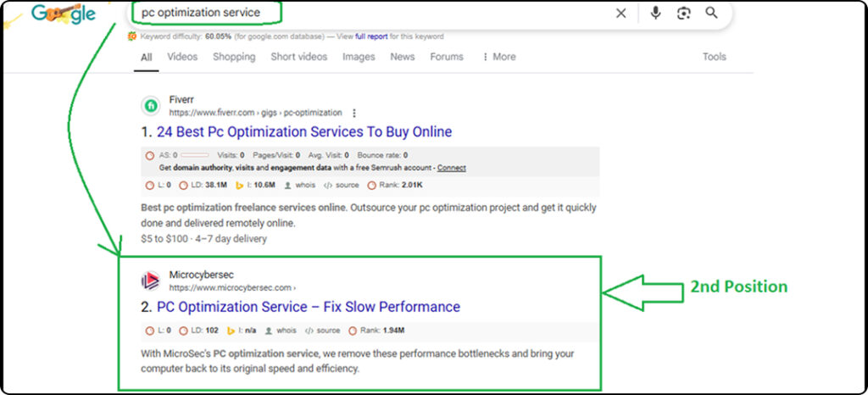
Task: Click the LD: 102 metric
Action: 198,331
